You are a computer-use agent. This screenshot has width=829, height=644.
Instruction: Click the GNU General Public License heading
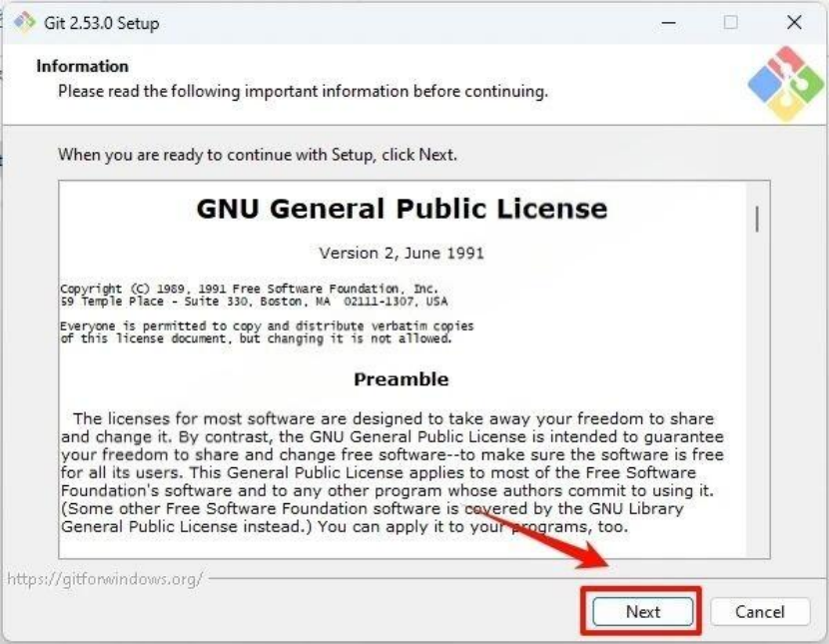coord(402,209)
